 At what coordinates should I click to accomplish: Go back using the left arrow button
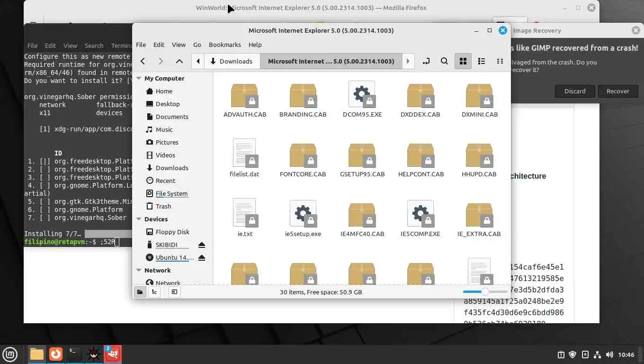[143, 61]
